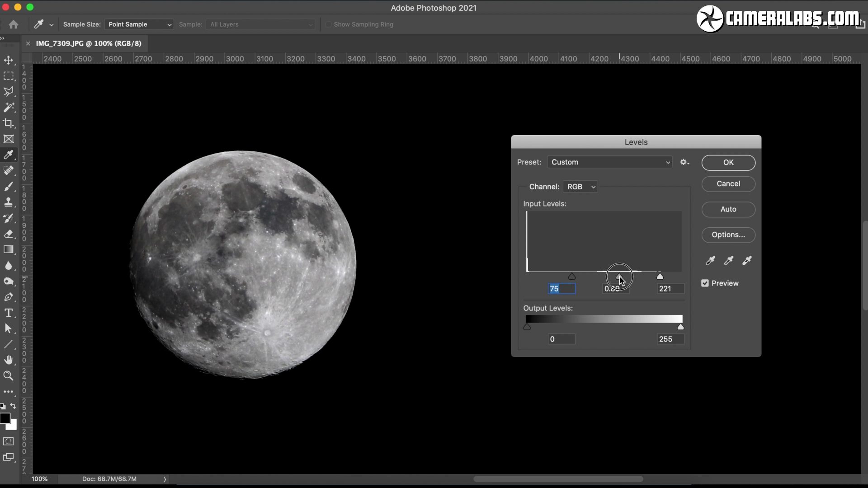868x488 pixels.
Task: Choose the Type tool
Action: [9, 313]
